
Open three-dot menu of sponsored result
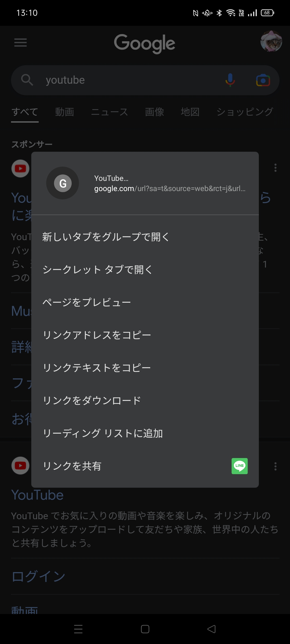(275, 168)
